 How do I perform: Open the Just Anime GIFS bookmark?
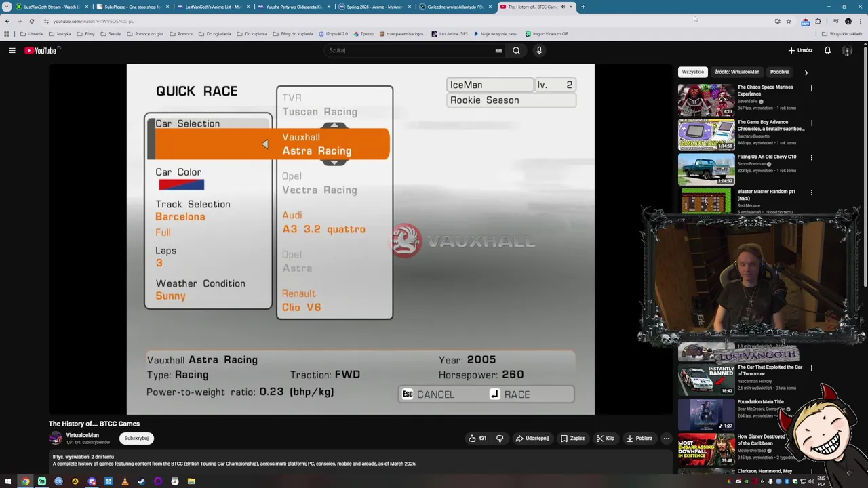pos(450,34)
